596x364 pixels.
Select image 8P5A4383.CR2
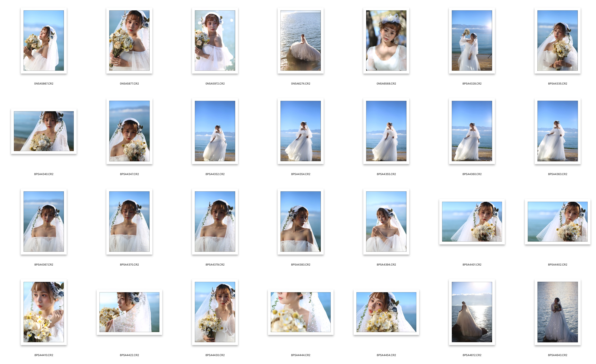tap(300, 221)
